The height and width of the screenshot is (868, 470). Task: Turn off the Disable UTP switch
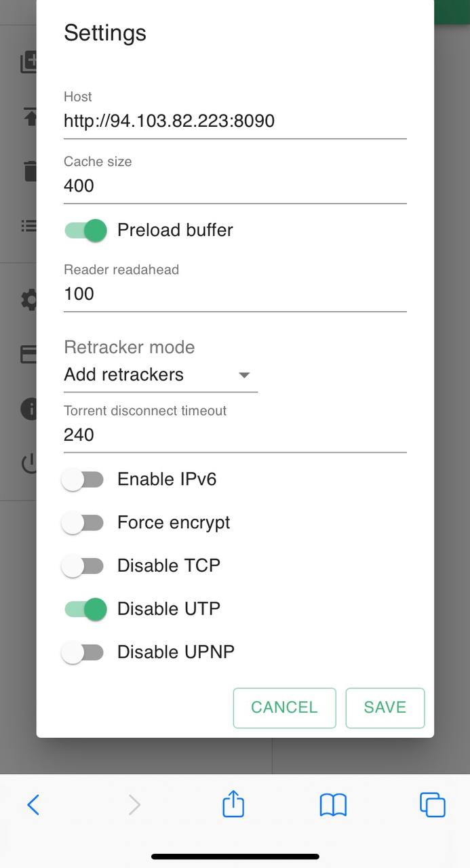coord(85,609)
